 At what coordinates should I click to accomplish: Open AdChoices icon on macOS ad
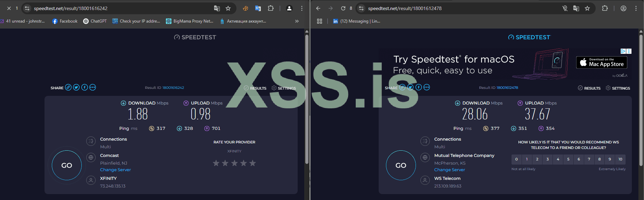(x=623, y=51)
